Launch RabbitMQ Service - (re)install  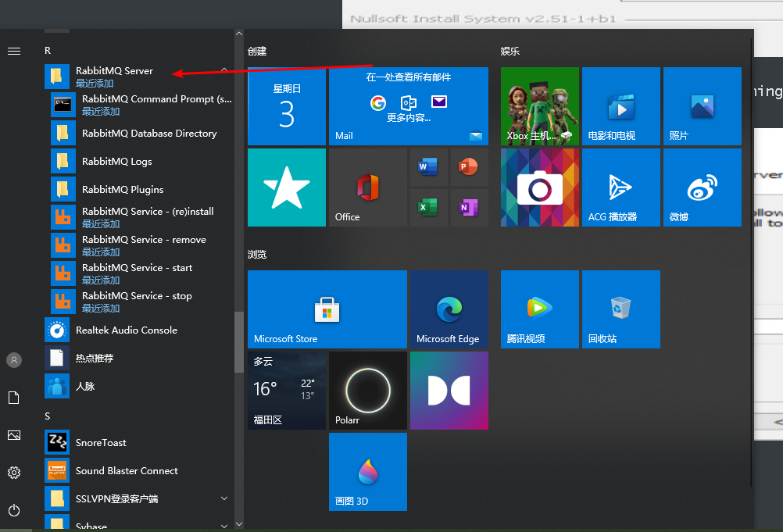[x=141, y=217]
